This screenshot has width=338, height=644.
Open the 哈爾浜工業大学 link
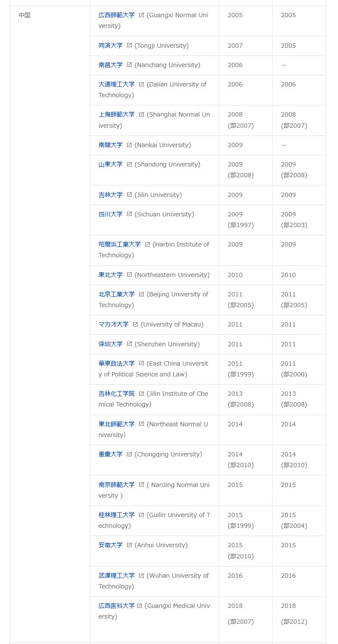click(119, 244)
